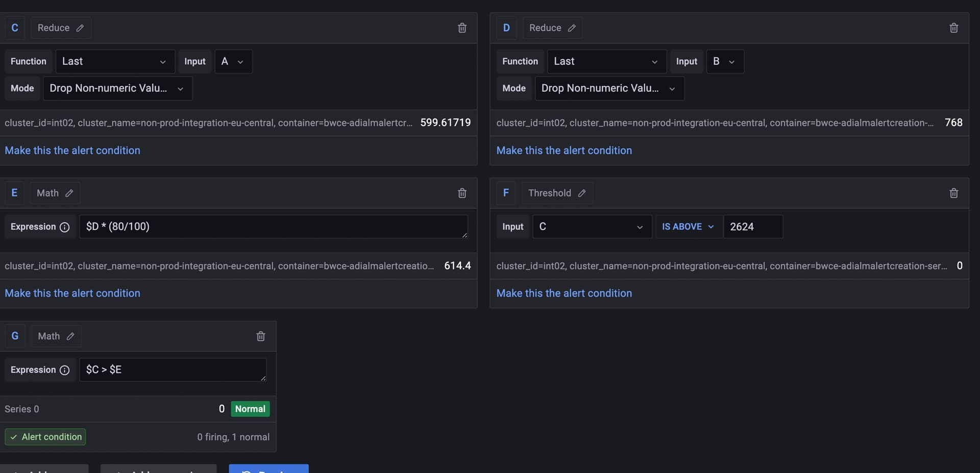Remove expression E using trash icon
The image size is (980, 473).
click(462, 193)
